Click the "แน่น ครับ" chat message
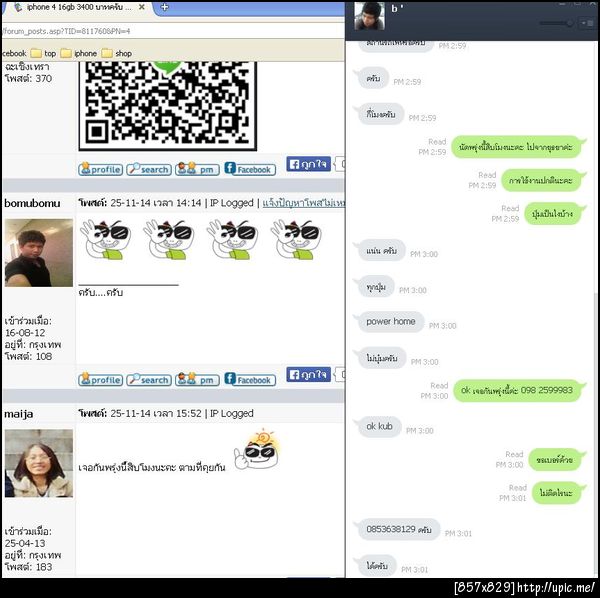600x598 pixels. pyautogui.click(x=381, y=251)
